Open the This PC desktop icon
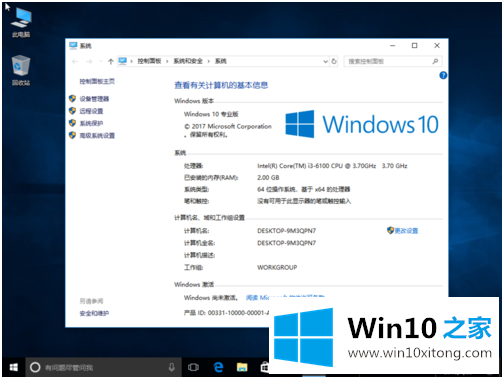This screenshot has height=379, width=504. [x=21, y=23]
